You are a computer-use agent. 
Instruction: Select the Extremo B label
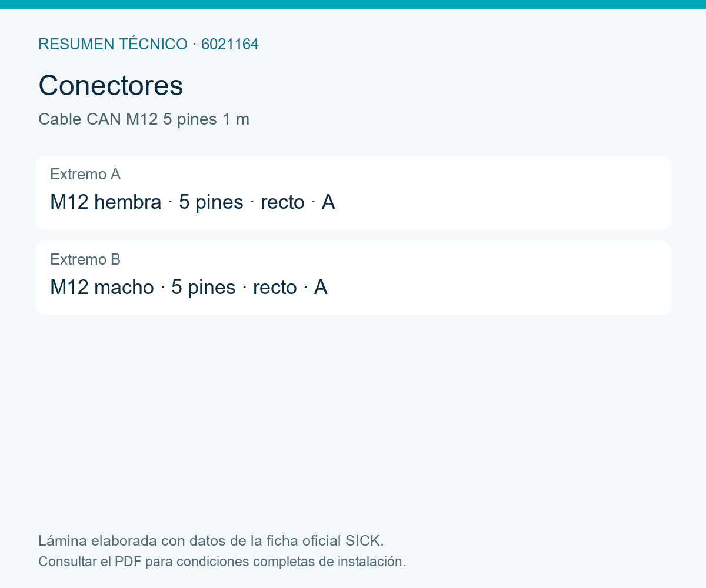click(x=85, y=259)
